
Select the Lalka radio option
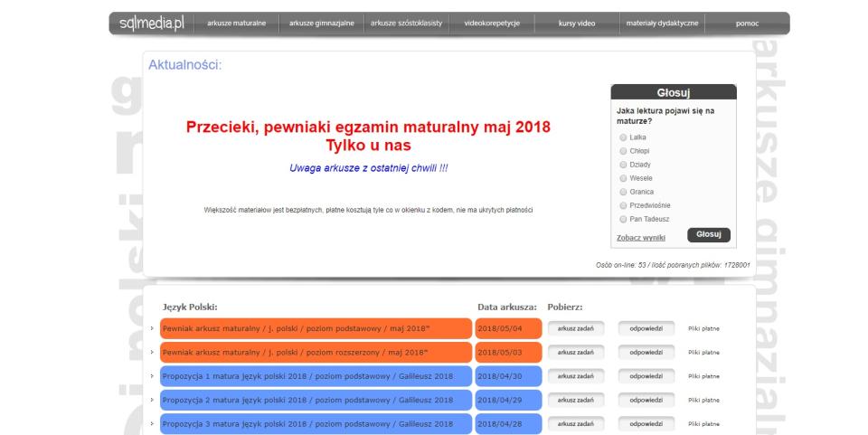623,137
